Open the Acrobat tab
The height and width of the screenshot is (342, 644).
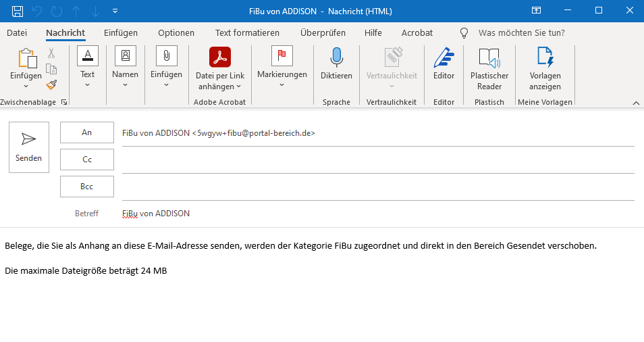(x=417, y=33)
